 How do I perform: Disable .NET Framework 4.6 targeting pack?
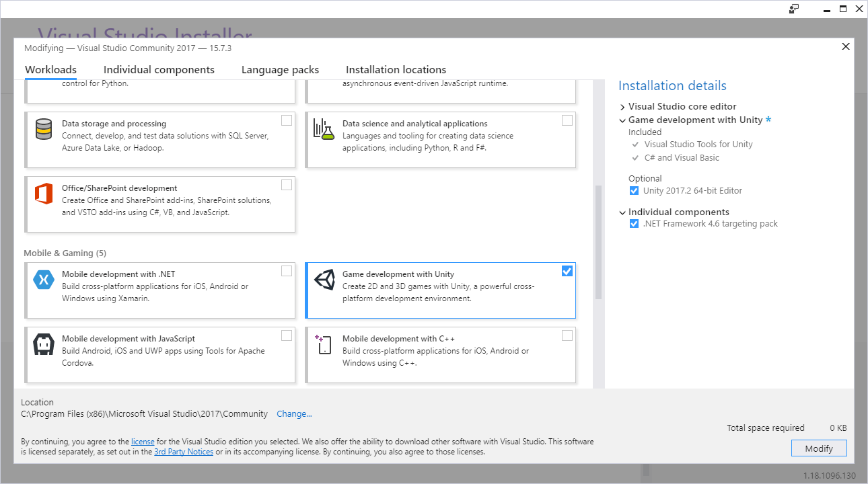pyautogui.click(x=634, y=223)
